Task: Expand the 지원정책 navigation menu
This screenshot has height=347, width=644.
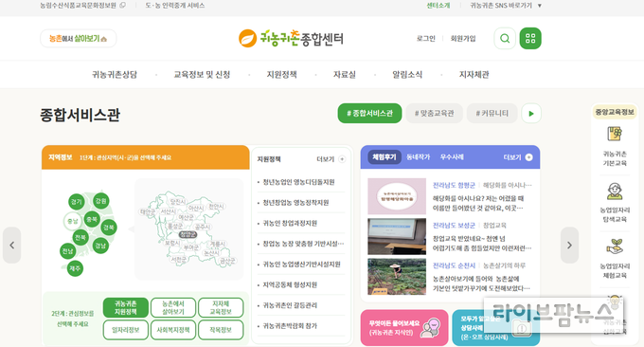Action: [282, 74]
